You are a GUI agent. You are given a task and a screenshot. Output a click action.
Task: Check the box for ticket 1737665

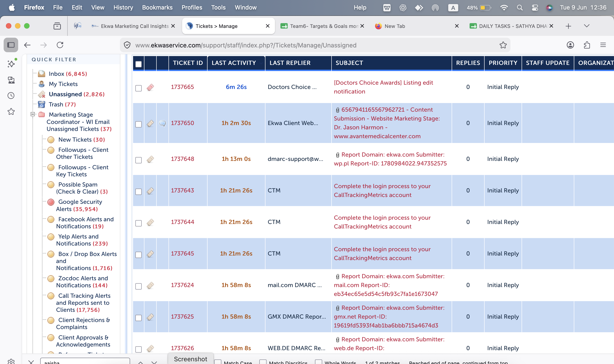[139, 88]
